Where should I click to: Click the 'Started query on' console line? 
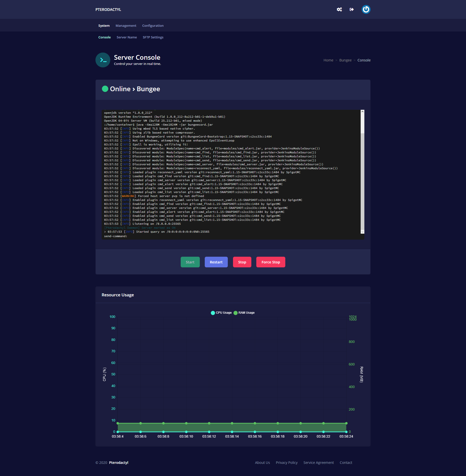coord(157,232)
